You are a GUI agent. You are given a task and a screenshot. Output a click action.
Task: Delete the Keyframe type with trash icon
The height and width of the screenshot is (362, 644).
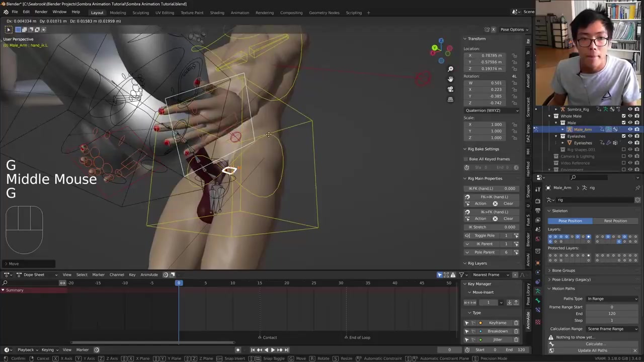(x=516, y=323)
